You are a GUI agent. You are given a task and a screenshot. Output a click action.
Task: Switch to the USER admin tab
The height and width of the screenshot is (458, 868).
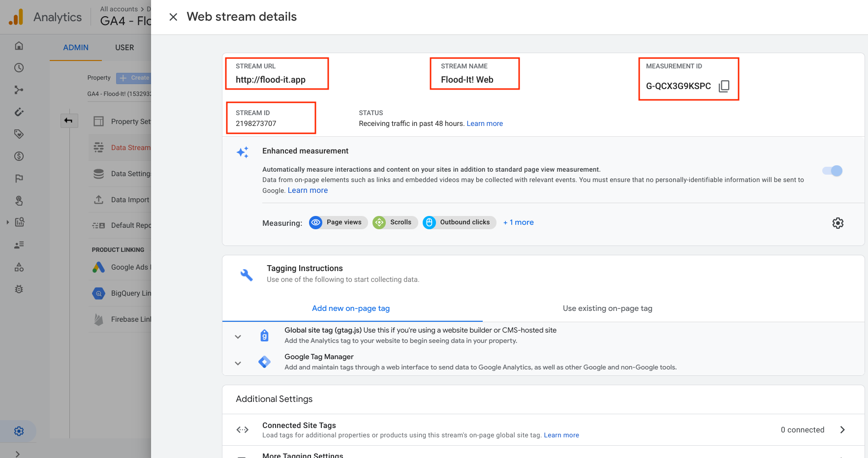tap(124, 48)
